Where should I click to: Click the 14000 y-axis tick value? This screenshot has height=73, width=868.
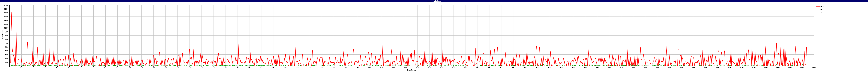tap(6, 13)
